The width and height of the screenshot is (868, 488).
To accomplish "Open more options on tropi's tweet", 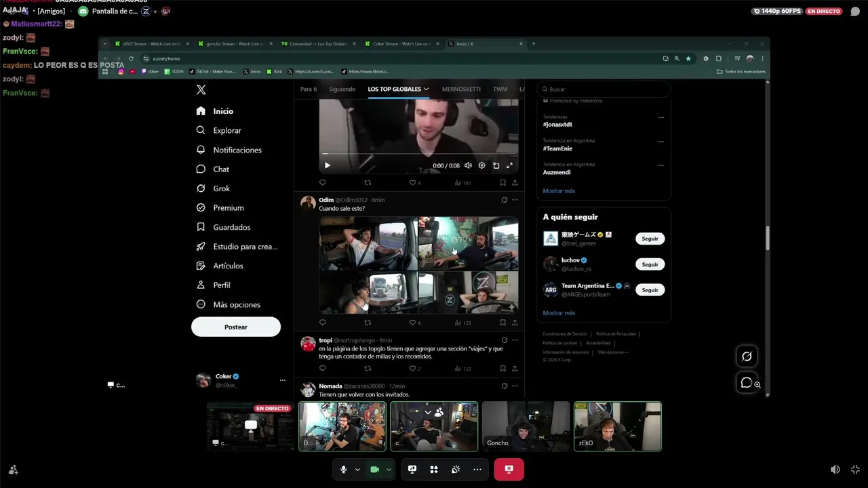I will tap(515, 340).
